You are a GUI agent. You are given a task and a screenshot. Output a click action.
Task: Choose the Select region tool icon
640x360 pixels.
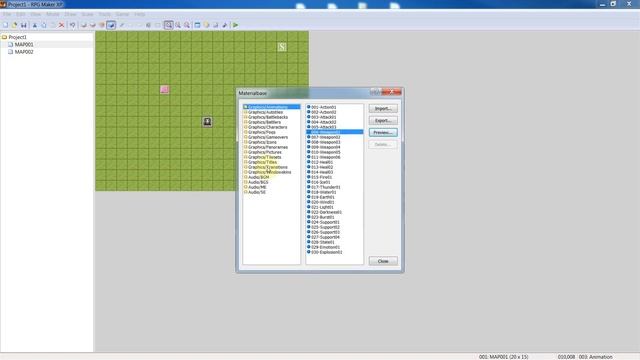pos(158,25)
